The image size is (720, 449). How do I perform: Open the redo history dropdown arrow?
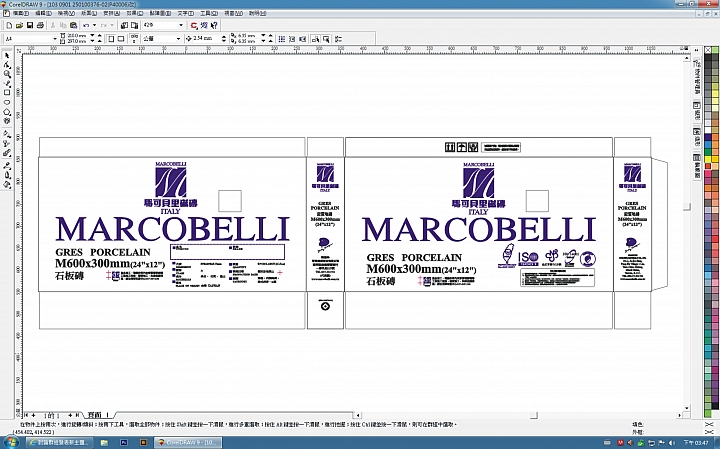click(x=112, y=25)
